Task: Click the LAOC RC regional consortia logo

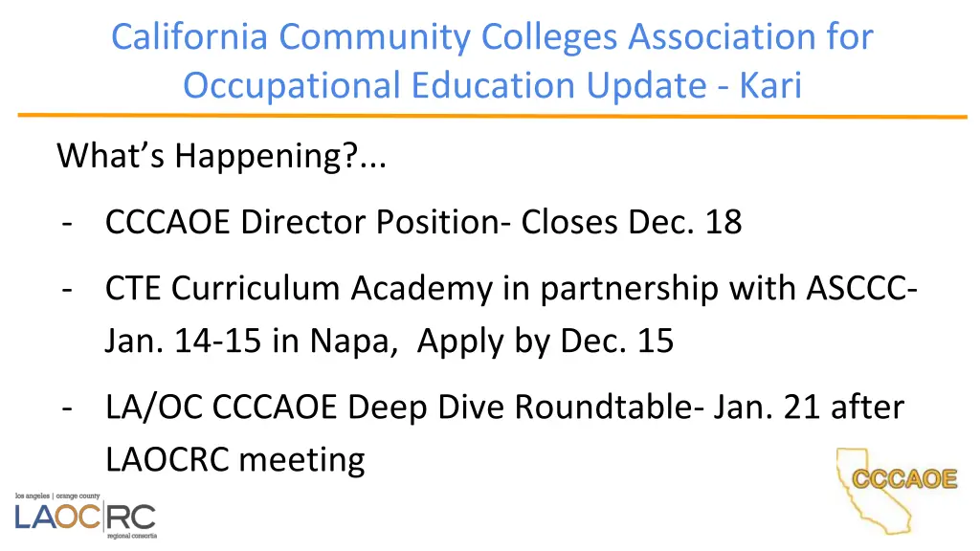Action: (x=84, y=518)
